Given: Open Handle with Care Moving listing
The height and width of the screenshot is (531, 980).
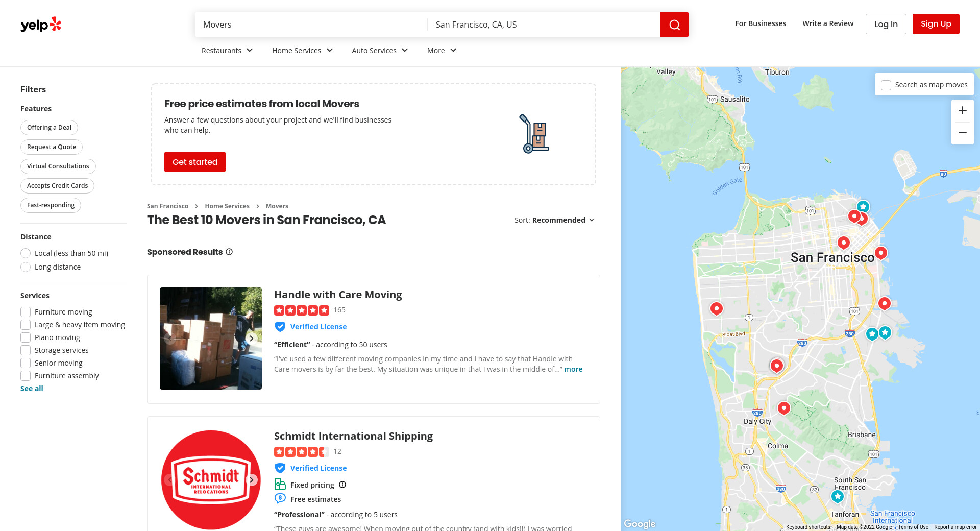Looking at the screenshot, I should click(x=338, y=295).
